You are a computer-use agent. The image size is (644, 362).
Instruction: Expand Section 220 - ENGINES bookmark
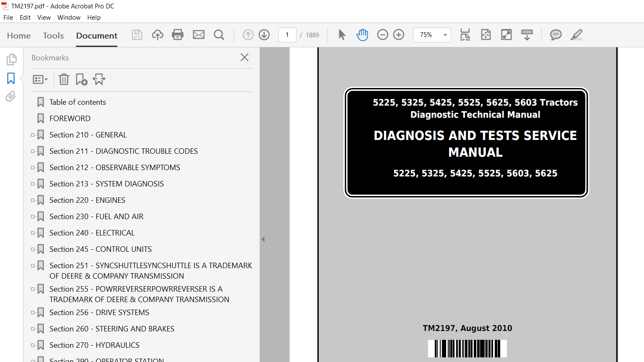pos(33,200)
